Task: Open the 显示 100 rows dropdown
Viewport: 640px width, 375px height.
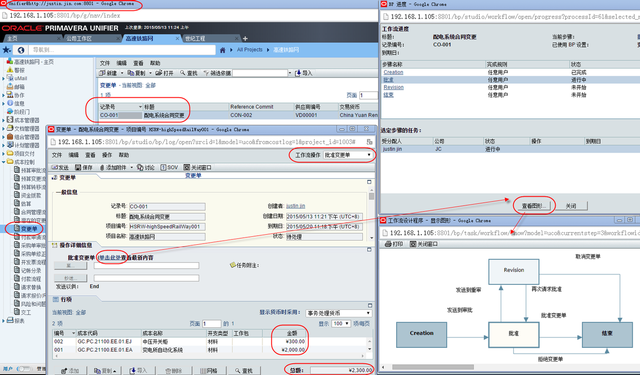Action: click(341, 323)
